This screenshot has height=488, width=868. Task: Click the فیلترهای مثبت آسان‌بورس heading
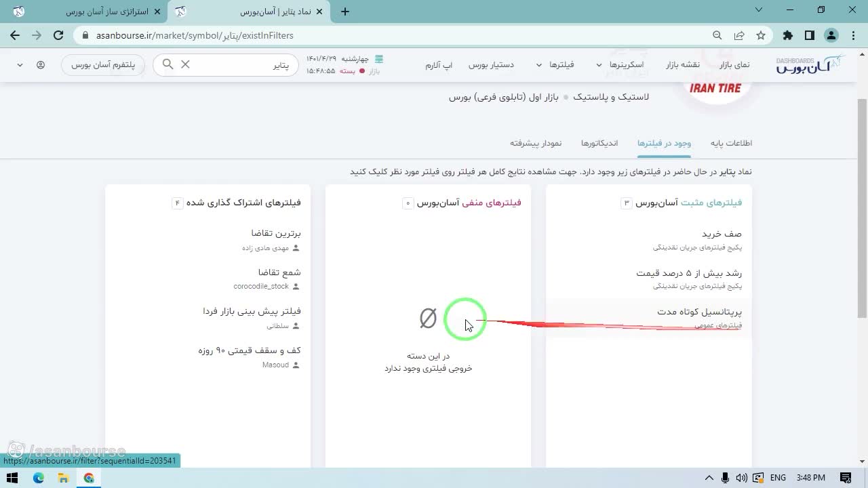689,203
